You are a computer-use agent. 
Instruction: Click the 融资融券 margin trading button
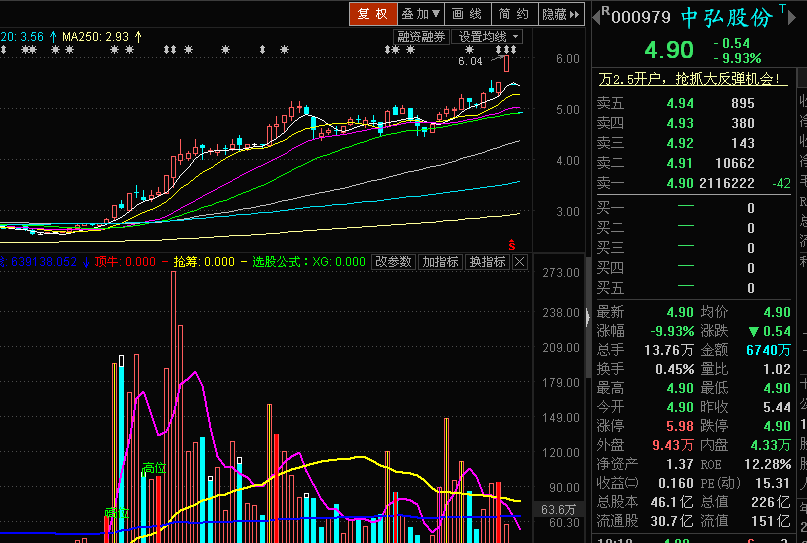tap(421, 37)
